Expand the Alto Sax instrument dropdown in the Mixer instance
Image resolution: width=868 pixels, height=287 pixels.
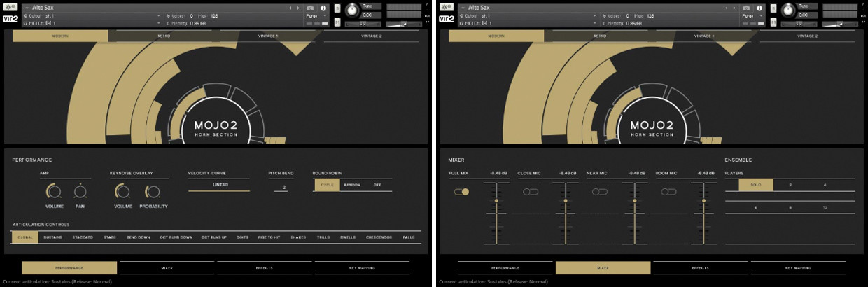point(463,8)
